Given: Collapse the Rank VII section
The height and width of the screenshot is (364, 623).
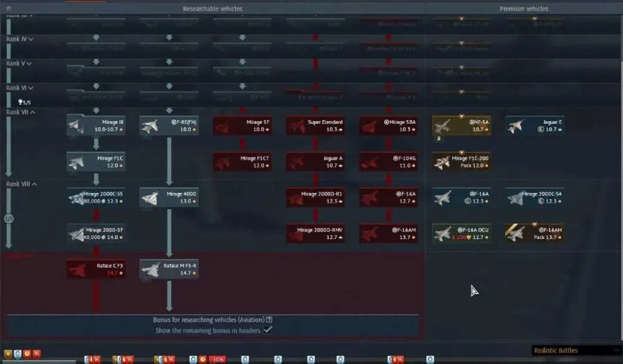Looking at the screenshot, I should tap(21, 113).
